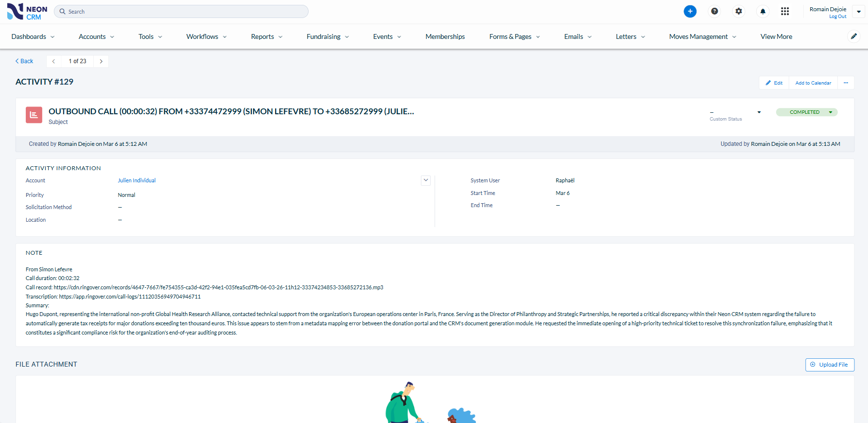Open the user account dropdown arrow

coord(859,12)
